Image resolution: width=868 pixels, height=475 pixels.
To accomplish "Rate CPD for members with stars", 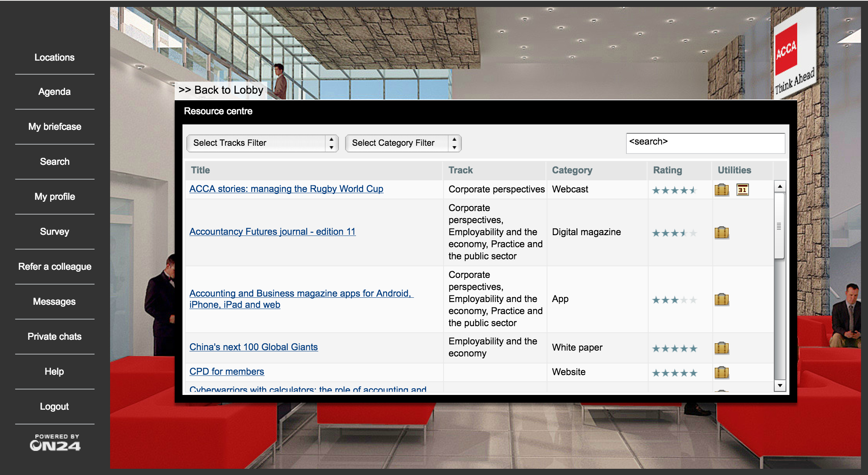I will pyautogui.click(x=675, y=373).
